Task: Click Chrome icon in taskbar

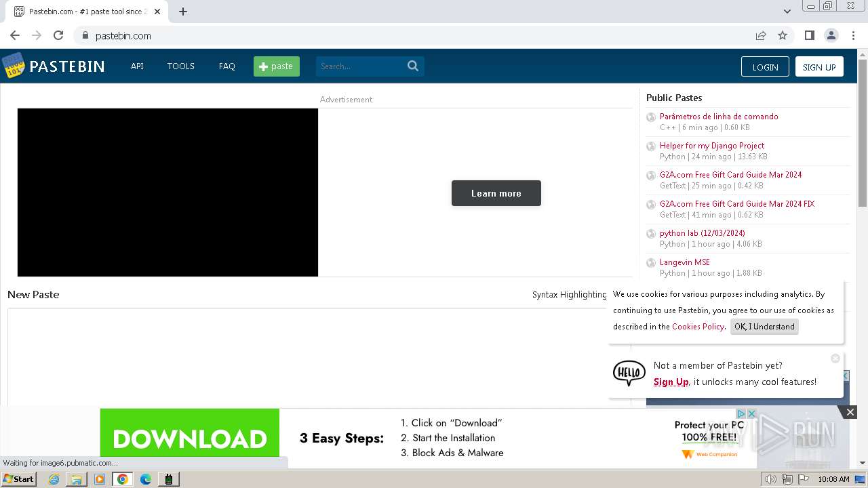Action: [x=123, y=479]
